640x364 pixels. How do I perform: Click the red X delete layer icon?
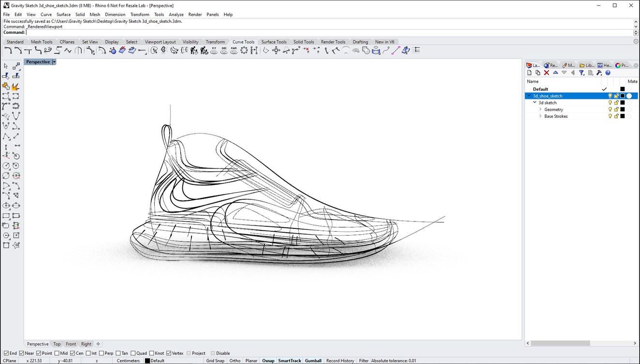click(547, 73)
